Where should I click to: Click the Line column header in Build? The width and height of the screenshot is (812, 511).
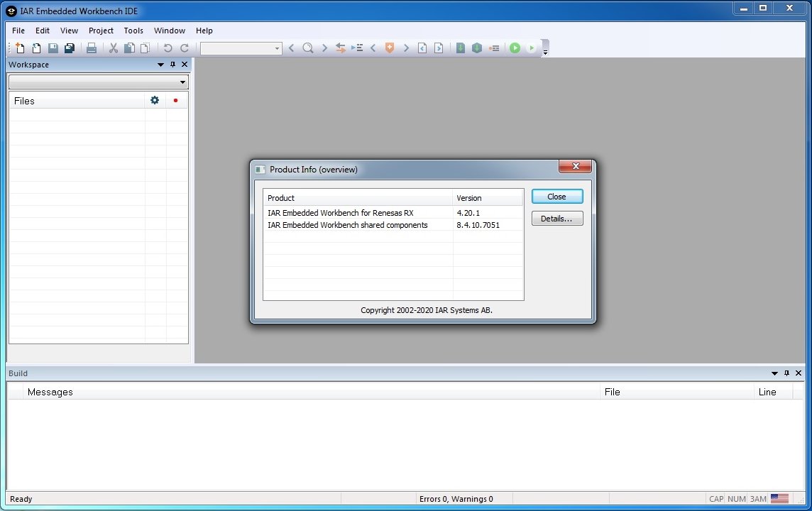click(773, 392)
